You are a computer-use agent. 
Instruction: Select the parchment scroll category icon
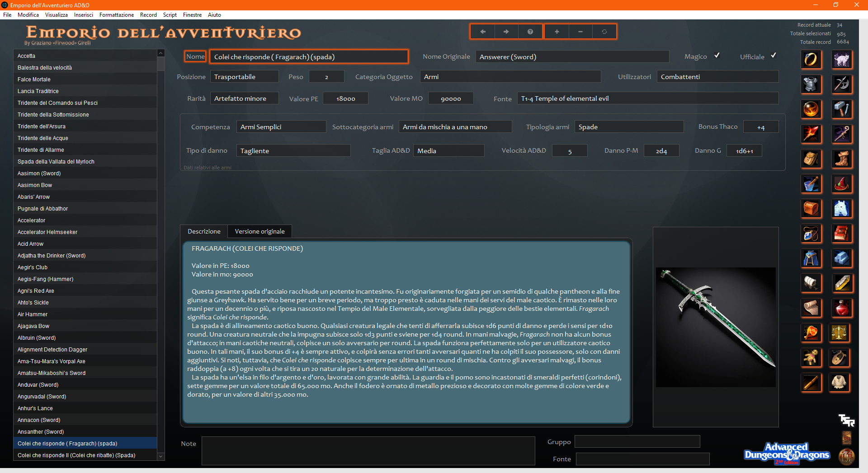[x=811, y=308]
